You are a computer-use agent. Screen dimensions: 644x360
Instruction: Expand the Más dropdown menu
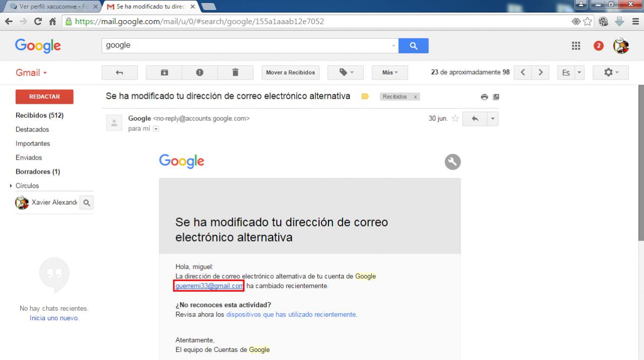coord(390,73)
